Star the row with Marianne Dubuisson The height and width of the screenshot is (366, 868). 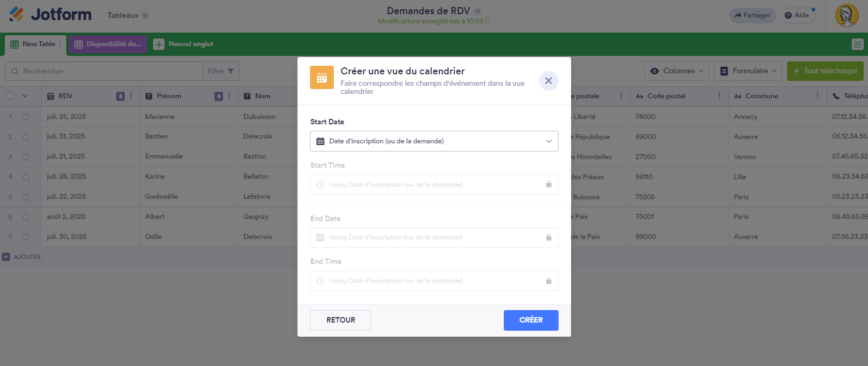pos(26,117)
